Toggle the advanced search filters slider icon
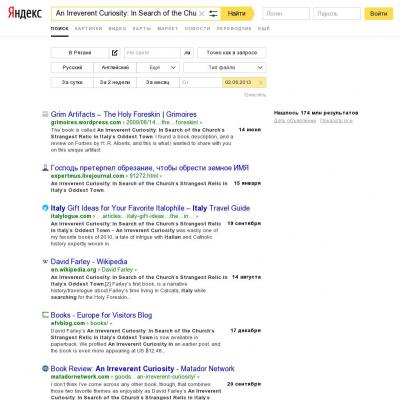 (x=213, y=14)
